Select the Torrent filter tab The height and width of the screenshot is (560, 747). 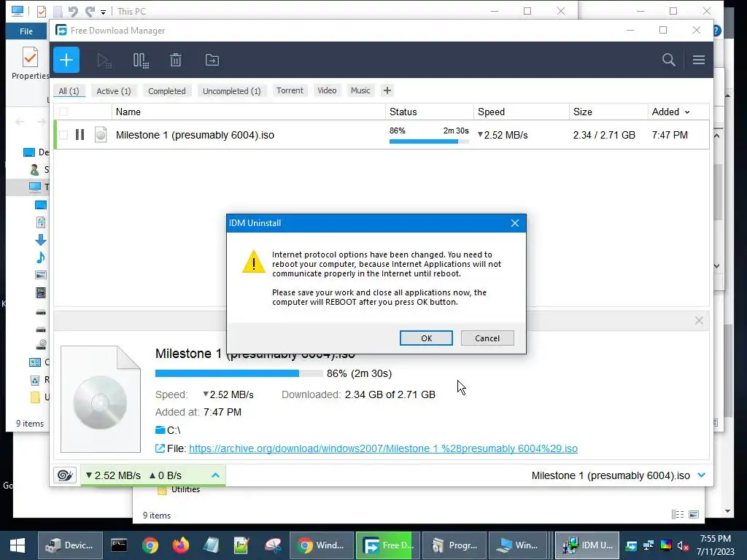tap(290, 90)
